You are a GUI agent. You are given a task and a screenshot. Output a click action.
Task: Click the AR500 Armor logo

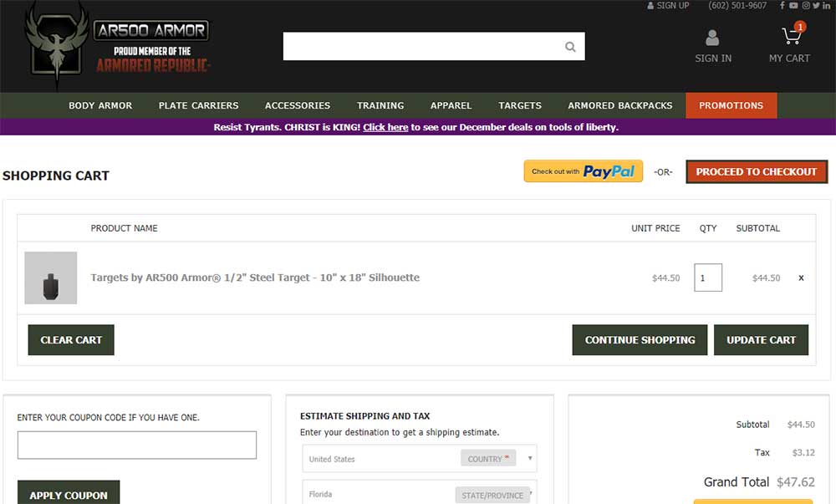click(x=117, y=46)
